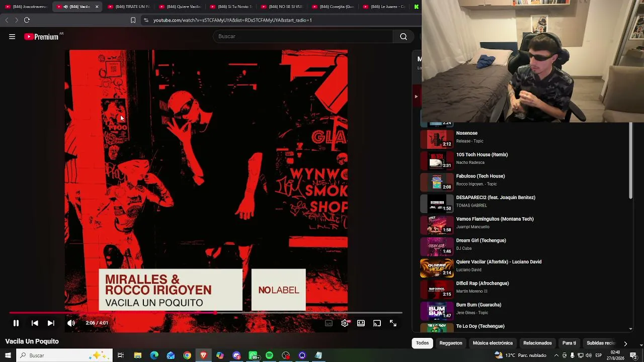Go to the previous video
644x362 pixels.
(35, 323)
